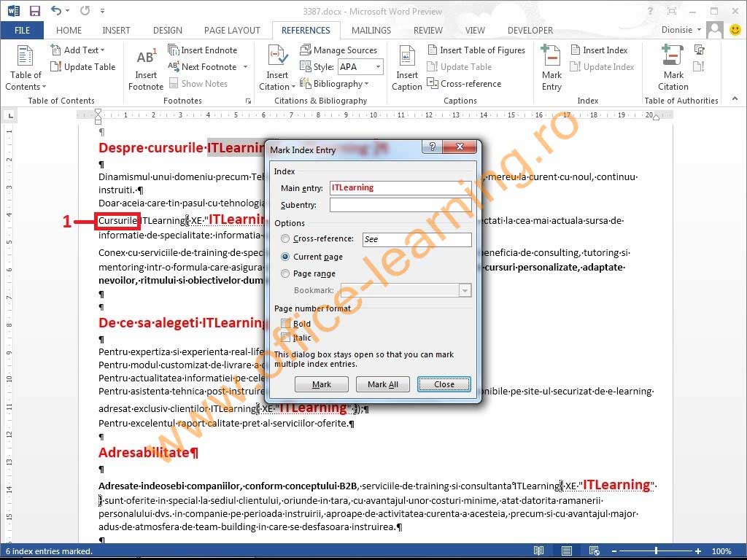Screen dimensions: 747x560
Task: Check the Bold page number format box
Action: pos(286,323)
